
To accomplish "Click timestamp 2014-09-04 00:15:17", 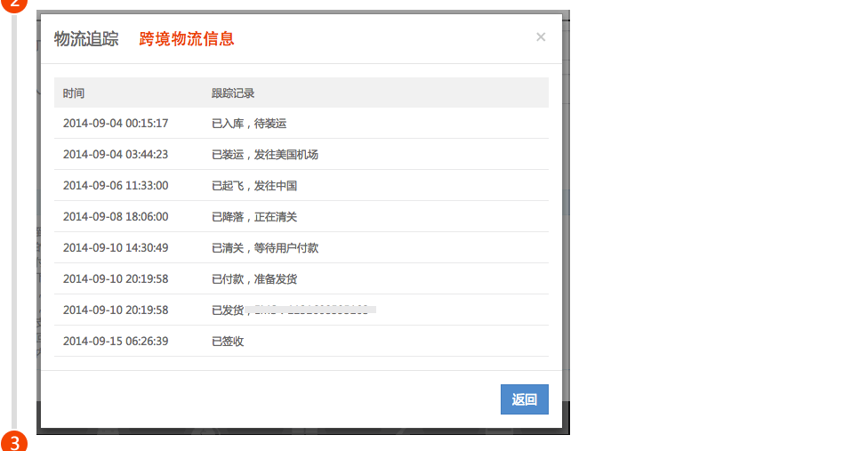I will pyautogui.click(x=116, y=124).
